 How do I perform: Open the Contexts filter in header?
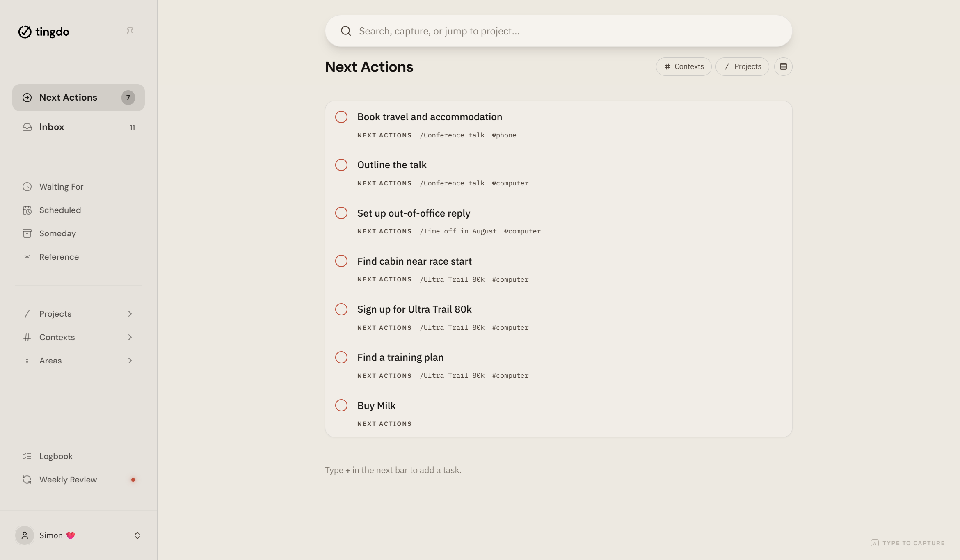tap(683, 66)
